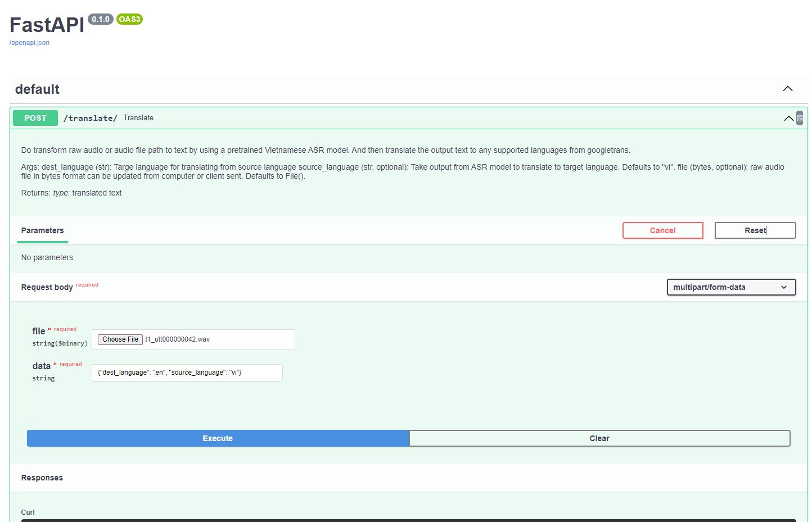Copy path icon next to translate endpoint
The height and width of the screenshot is (522, 812).
click(x=800, y=118)
